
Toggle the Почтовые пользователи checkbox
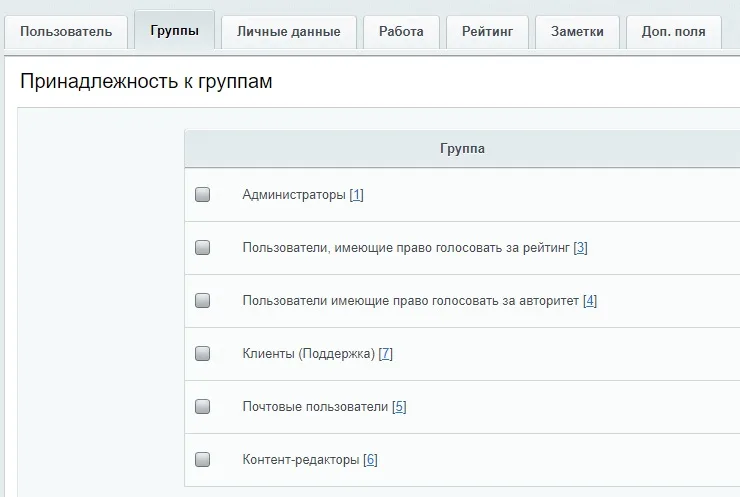click(202, 406)
